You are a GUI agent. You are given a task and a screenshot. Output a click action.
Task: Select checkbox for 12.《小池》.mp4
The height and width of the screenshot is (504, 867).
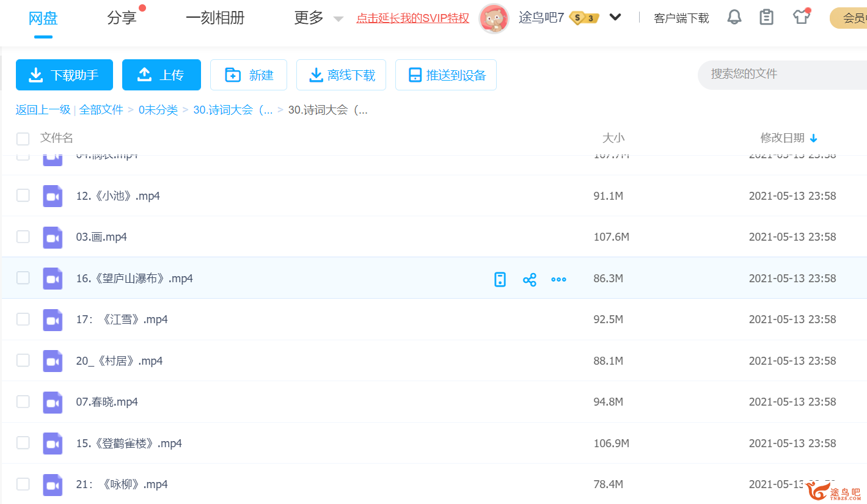pos(23,195)
